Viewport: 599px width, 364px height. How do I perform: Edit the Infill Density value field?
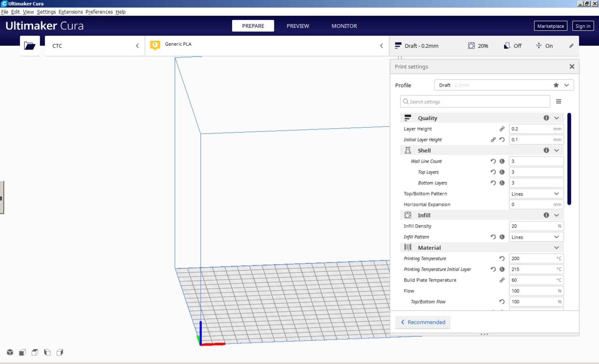[x=536, y=226]
